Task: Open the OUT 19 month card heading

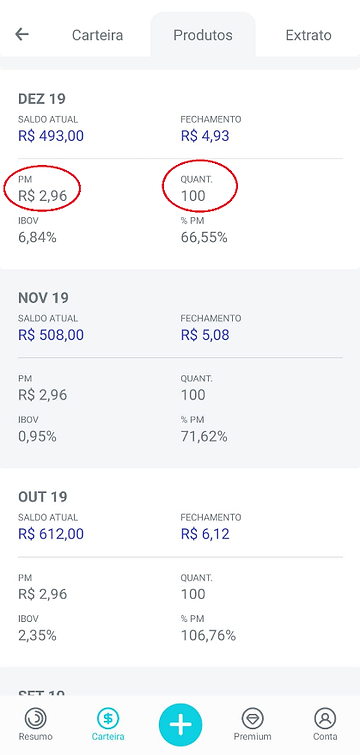Action: pos(43,496)
